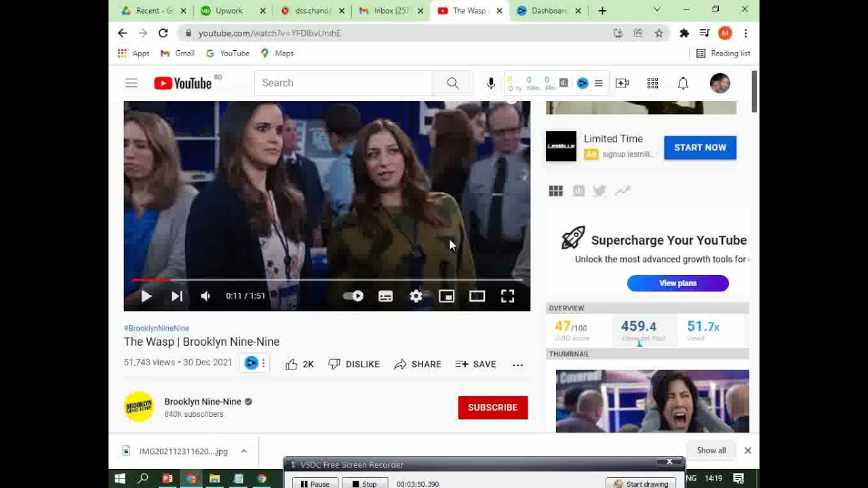The height and width of the screenshot is (488, 868).
Task: Open the Create video icon
Action: pos(622,83)
